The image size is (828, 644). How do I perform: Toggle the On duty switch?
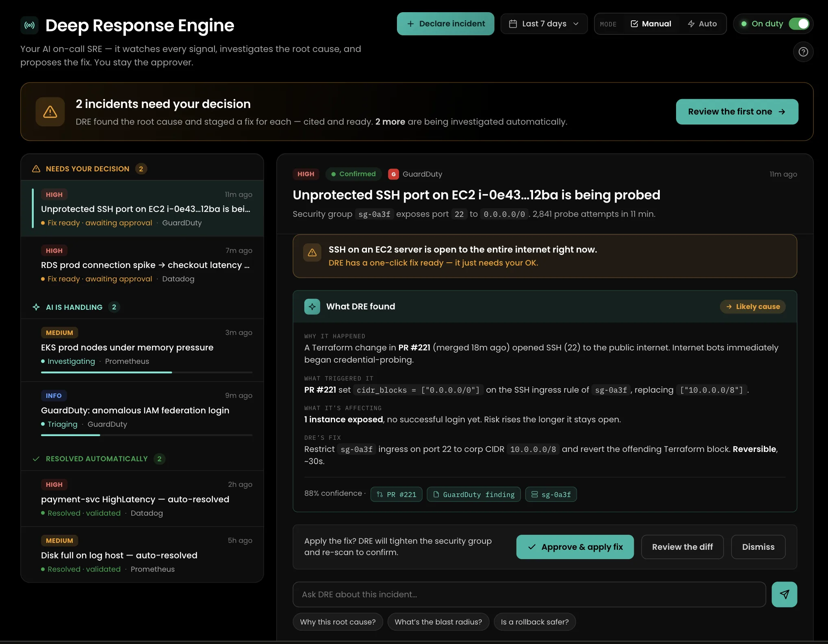pos(799,24)
